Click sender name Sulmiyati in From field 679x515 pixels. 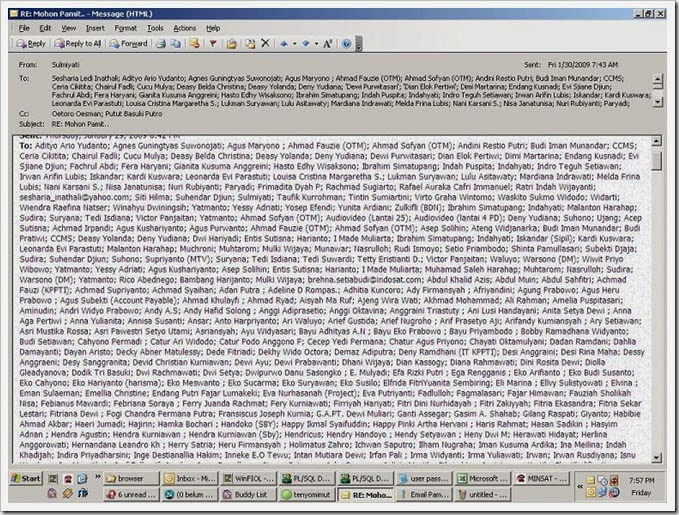(65, 65)
